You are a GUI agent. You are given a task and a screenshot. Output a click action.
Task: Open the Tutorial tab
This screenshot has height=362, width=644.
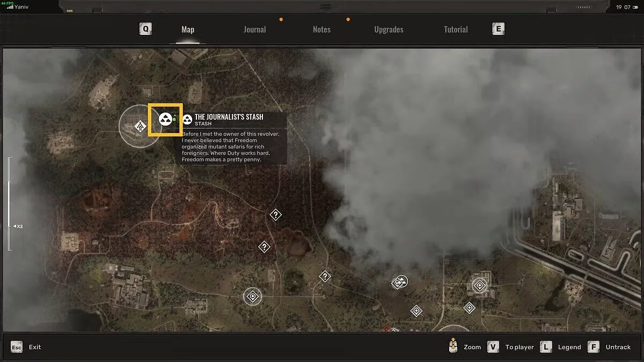[x=456, y=29]
